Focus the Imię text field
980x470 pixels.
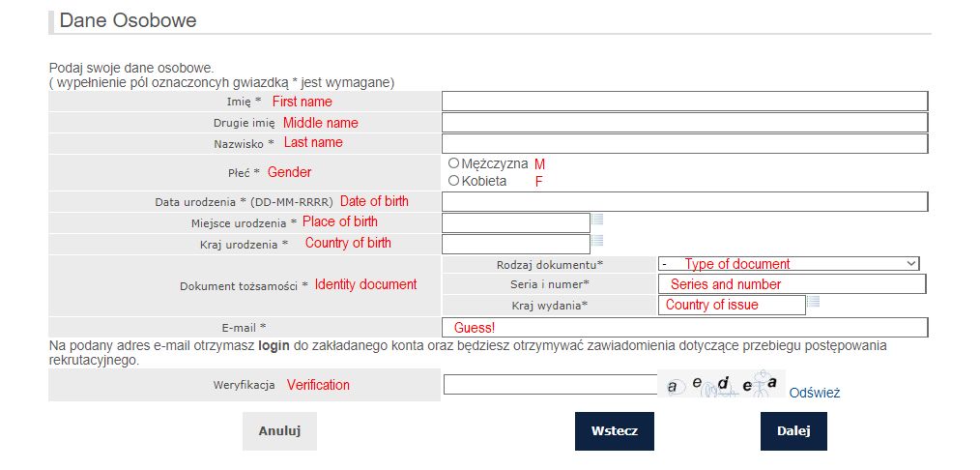click(684, 102)
